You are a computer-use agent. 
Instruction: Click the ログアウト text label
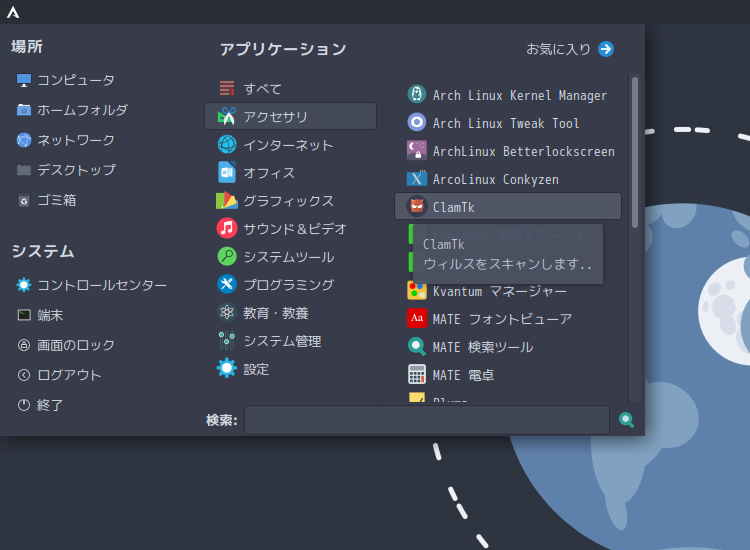[69, 375]
